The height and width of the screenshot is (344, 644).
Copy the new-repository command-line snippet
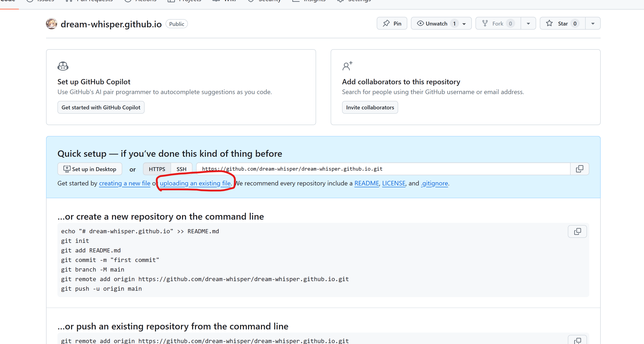[x=577, y=231]
